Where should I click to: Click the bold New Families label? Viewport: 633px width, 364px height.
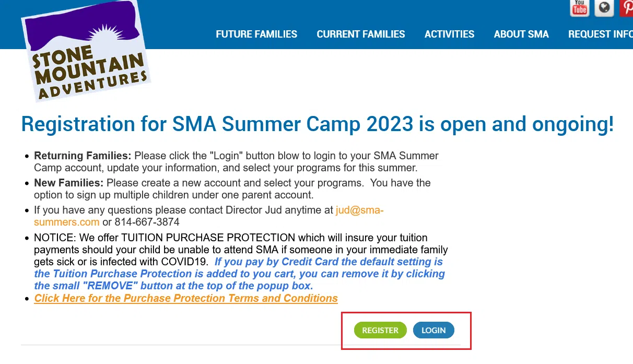(x=69, y=183)
